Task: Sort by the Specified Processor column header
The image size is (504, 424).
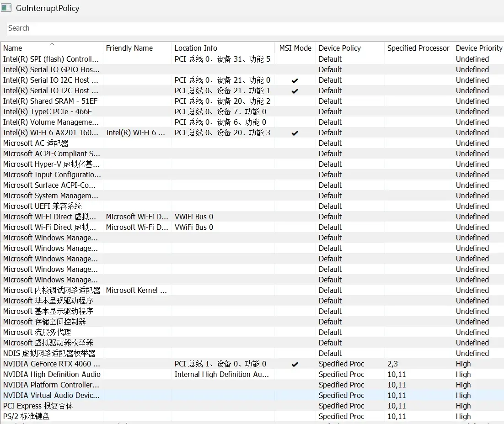Action: (418, 48)
